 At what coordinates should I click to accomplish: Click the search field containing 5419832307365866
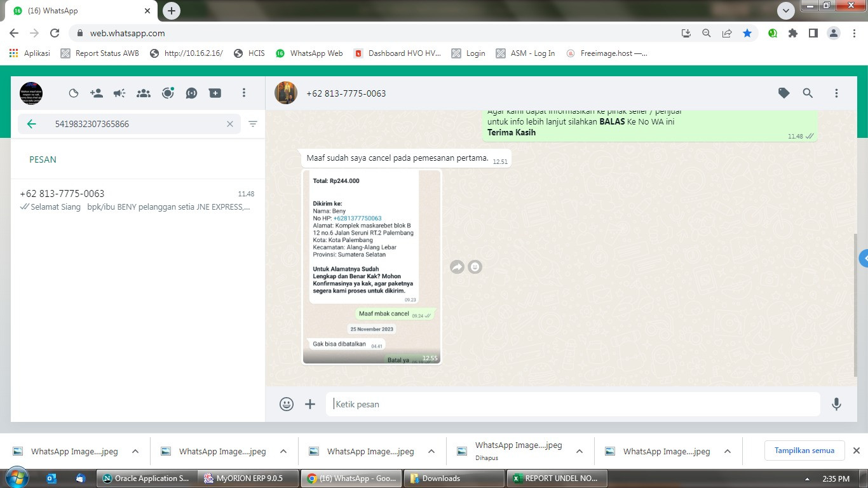click(129, 124)
